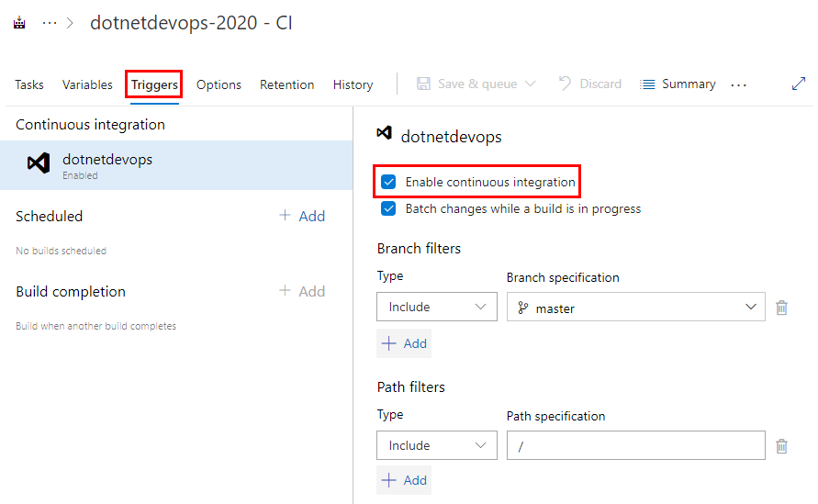
Task: Click the Discard button
Action: pyautogui.click(x=590, y=84)
